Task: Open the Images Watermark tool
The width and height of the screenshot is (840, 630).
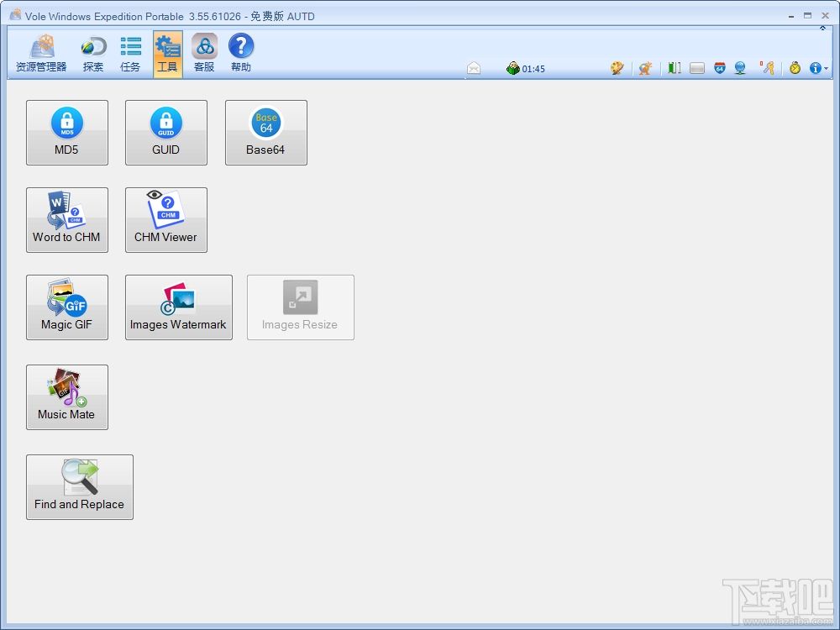Action: (179, 307)
